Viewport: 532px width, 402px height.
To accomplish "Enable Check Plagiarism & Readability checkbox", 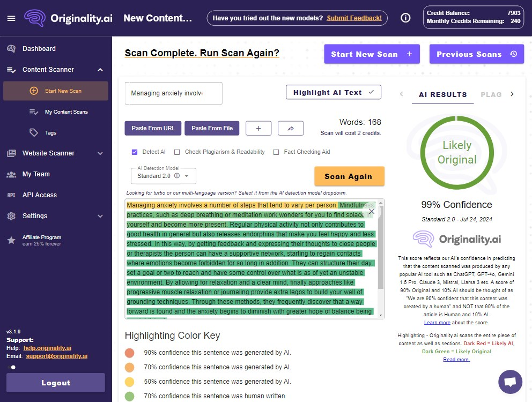I will coord(177,152).
